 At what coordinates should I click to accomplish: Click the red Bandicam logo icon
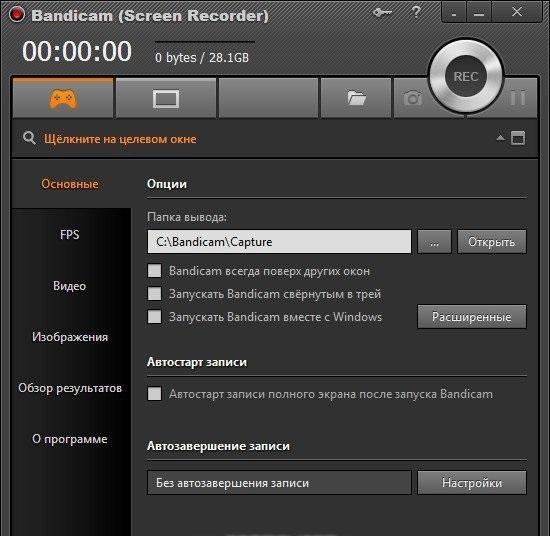pyautogui.click(x=16, y=15)
